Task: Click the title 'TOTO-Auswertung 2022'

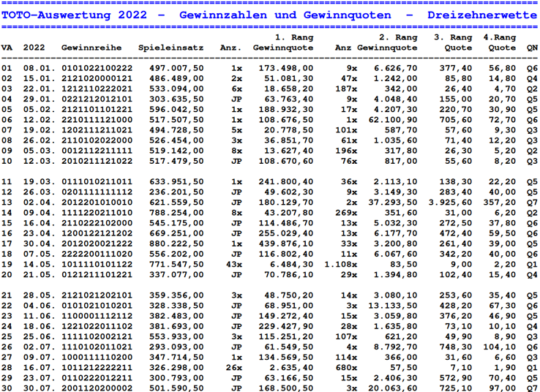Action: (74, 15)
